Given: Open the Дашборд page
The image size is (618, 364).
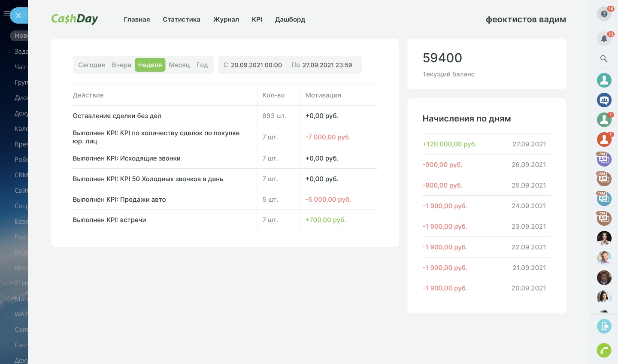Looking at the screenshot, I should (x=290, y=19).
